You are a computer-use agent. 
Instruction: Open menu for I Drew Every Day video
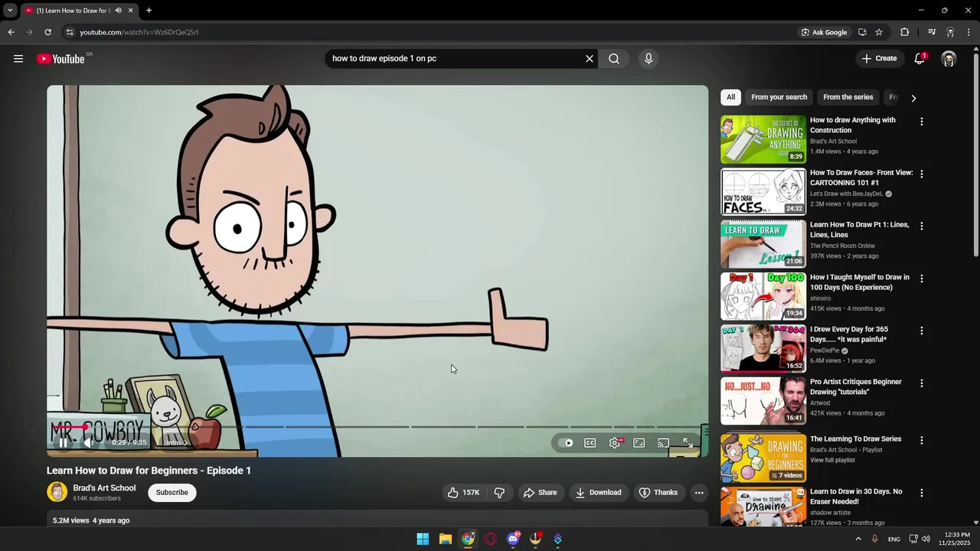(x=921, y=331)
